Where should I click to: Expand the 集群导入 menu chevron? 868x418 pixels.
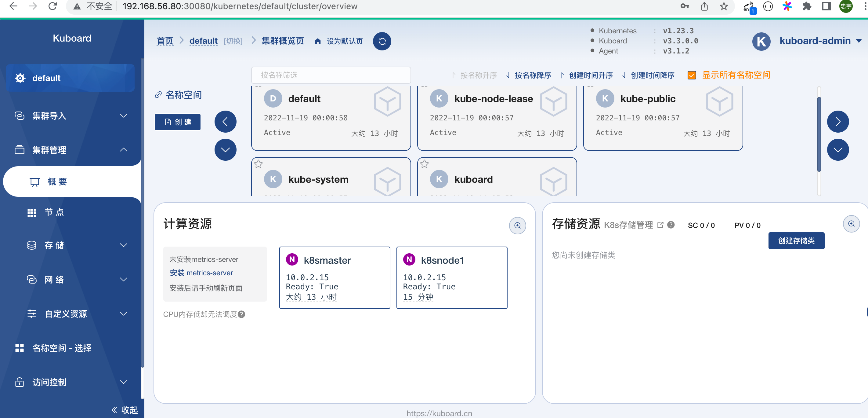[x=124, y=116]
